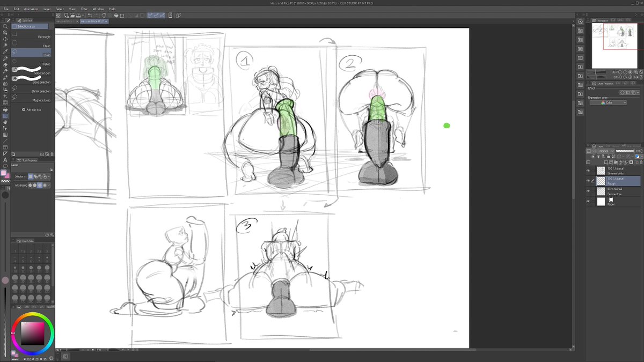
Task: Open the Filter menu
Action: point(84,9)
